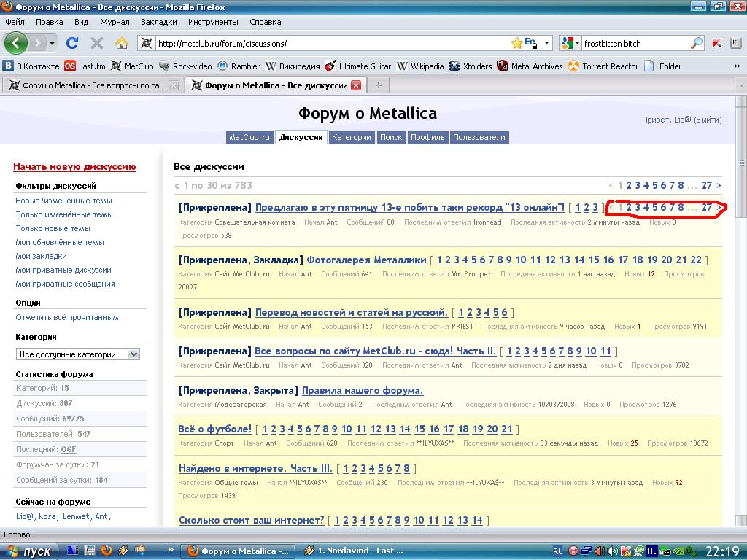Click the search magnifier icon in search box

coord(697,43)
